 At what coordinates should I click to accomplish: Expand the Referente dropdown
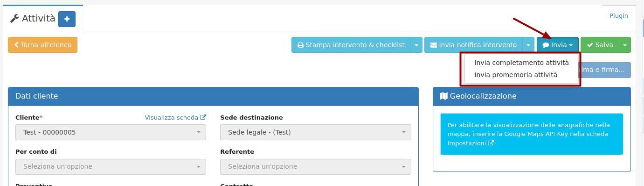[316, 166]
